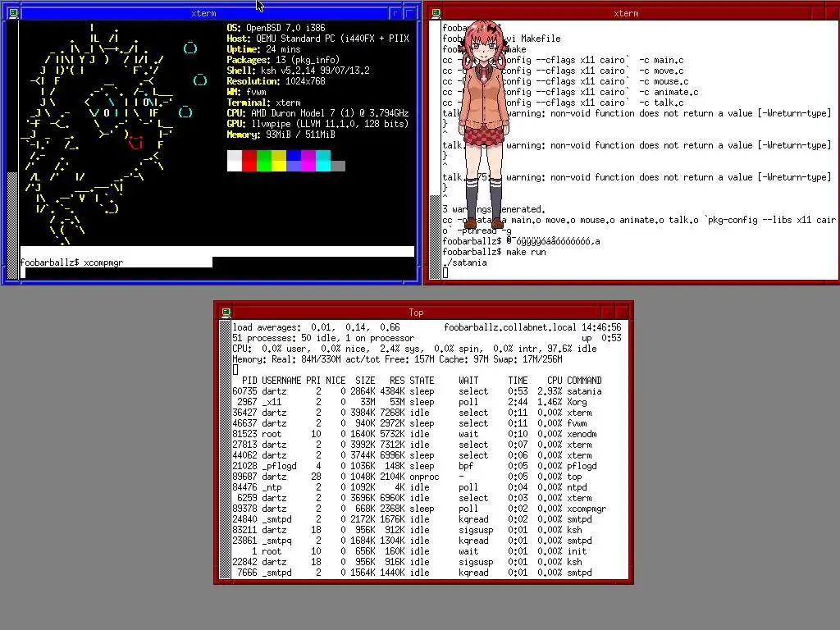Click the Satania mascot character
This screenshot has height=630, width=840.
pyautogui.click(x=483, y=125)
